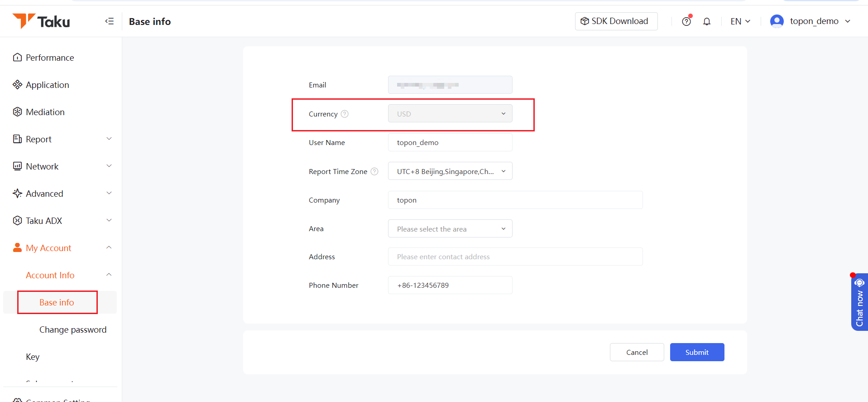This screenshot has width=868, height=402.
Task: Click the Mediation sidebar icon
Action: 17,112
